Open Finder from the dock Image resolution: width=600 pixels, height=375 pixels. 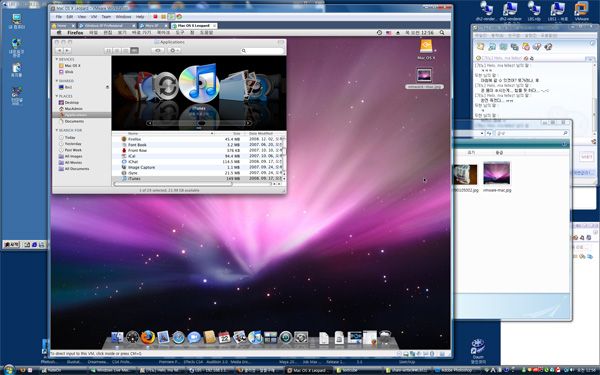point(117,337)
